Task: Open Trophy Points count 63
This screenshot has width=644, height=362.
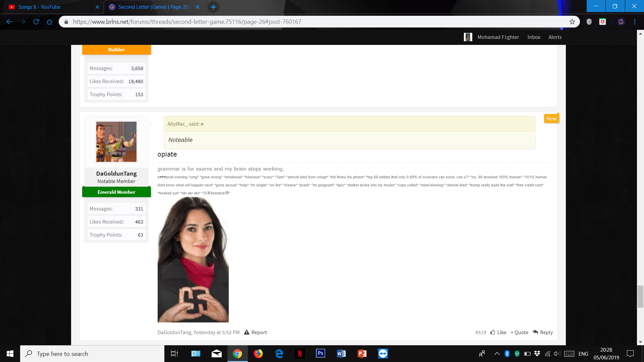Action: tap(140, 235)
